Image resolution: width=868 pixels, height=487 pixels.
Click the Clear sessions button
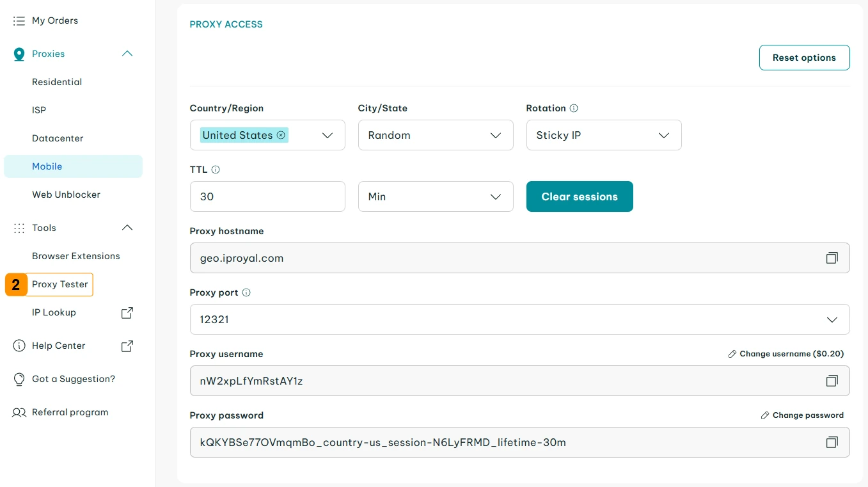(579, 196)
